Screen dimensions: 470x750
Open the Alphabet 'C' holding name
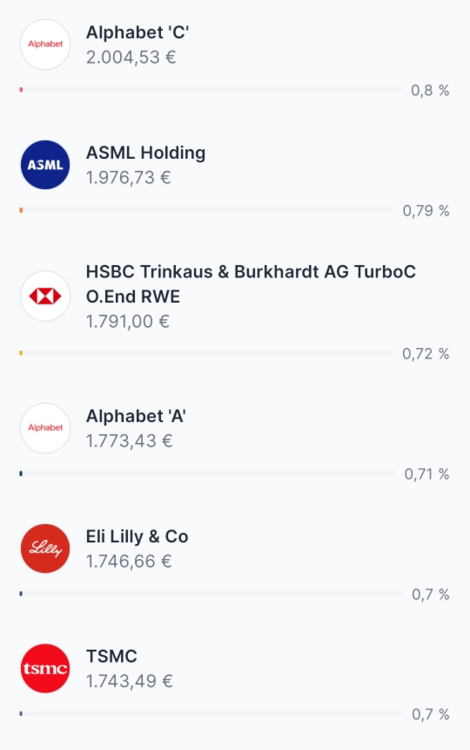[x=138, y=33]
